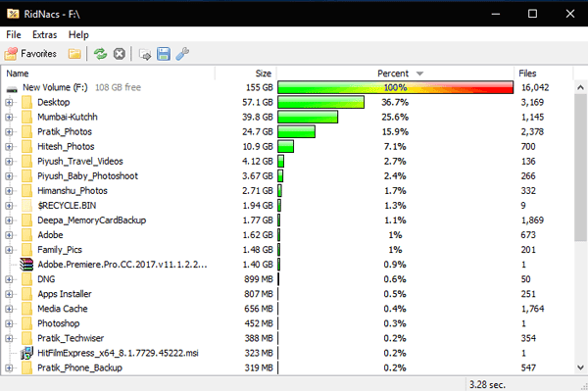588x391 pixels.
Task: Open settings via the wrench icon
Action: [182, 54]
